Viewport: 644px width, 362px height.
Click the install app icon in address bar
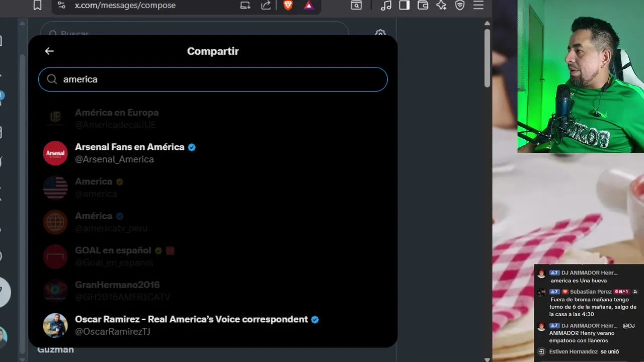pos(245,5)
